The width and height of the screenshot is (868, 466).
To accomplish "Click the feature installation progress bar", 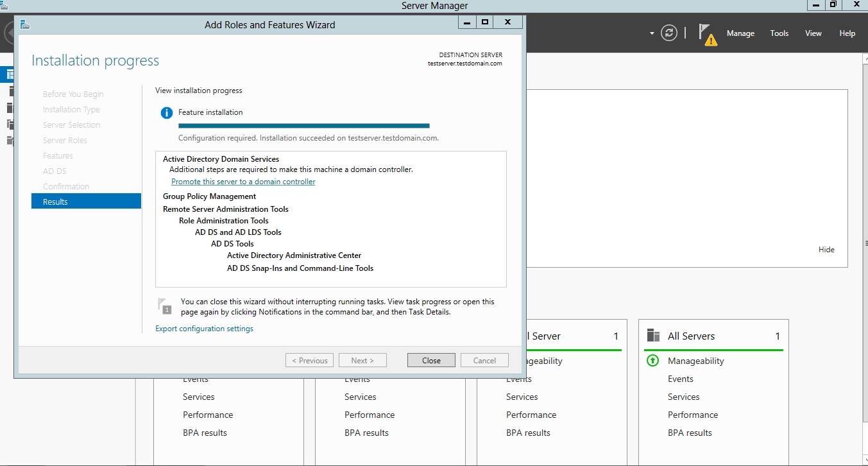I will click(x=303, y=126).
